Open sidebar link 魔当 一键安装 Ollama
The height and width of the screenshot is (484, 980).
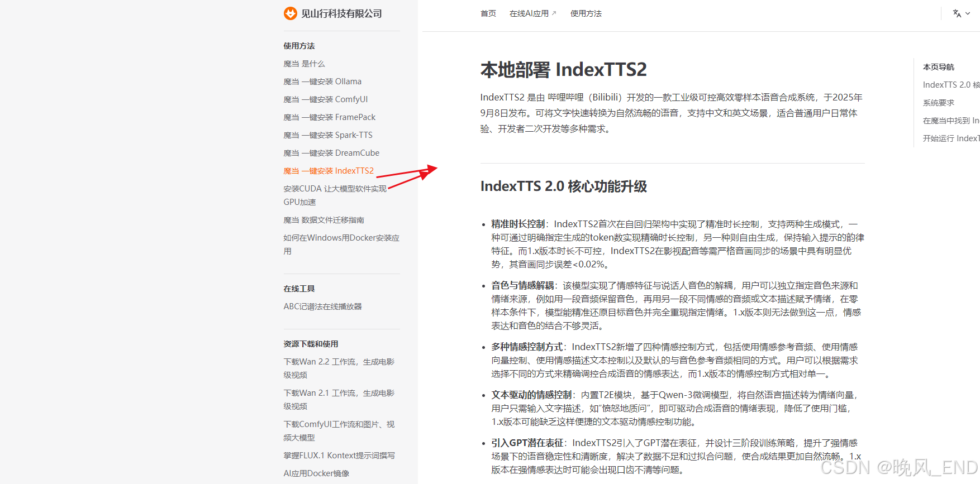tap(322, 82)
